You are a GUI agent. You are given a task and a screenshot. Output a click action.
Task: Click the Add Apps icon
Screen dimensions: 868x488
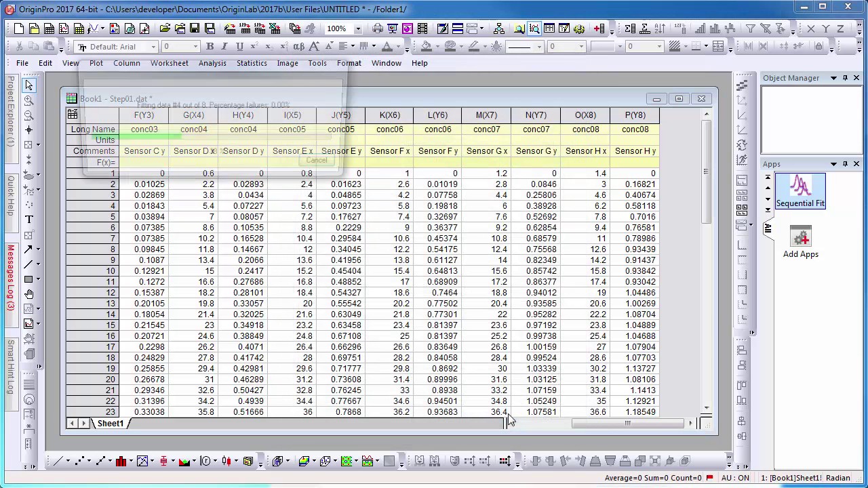point(801,243)
